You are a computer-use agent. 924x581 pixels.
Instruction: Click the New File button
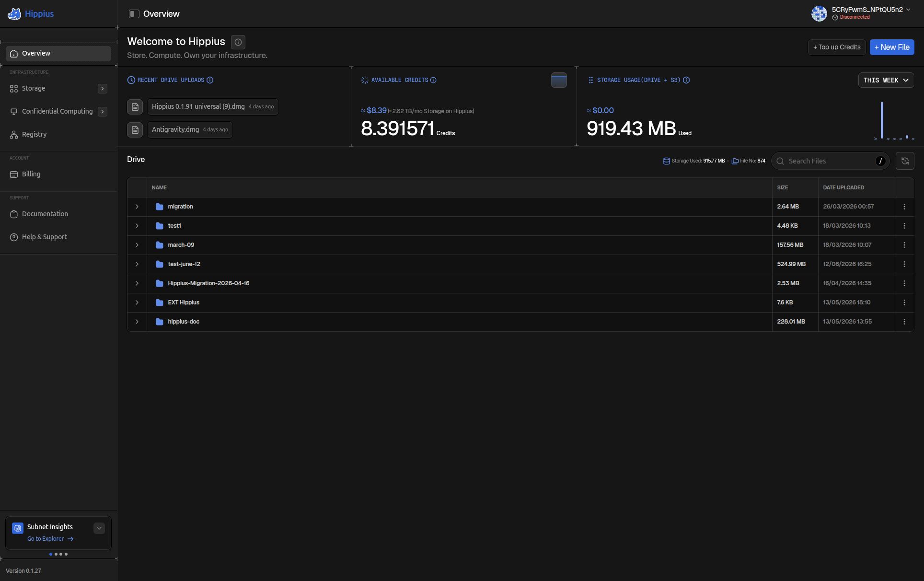click(892, 47)
